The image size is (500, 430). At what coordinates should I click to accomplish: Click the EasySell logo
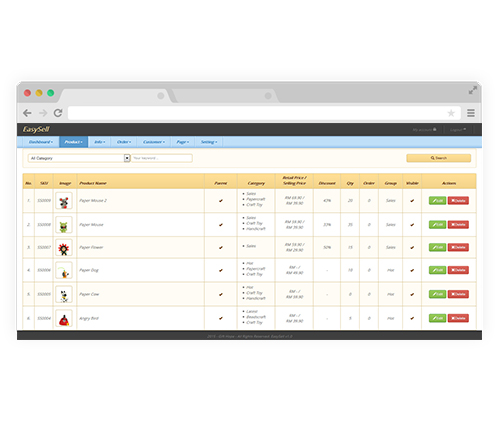coord(36,129)
